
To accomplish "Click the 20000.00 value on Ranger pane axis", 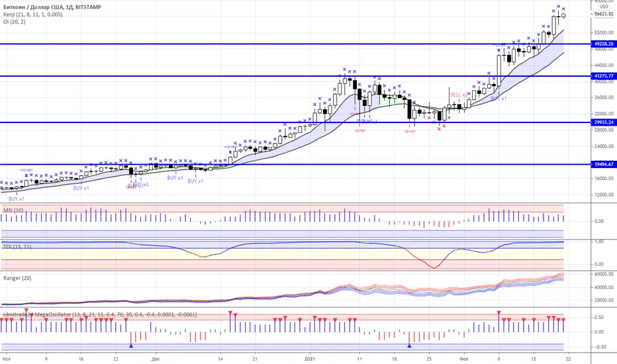I will click(604, 300).
